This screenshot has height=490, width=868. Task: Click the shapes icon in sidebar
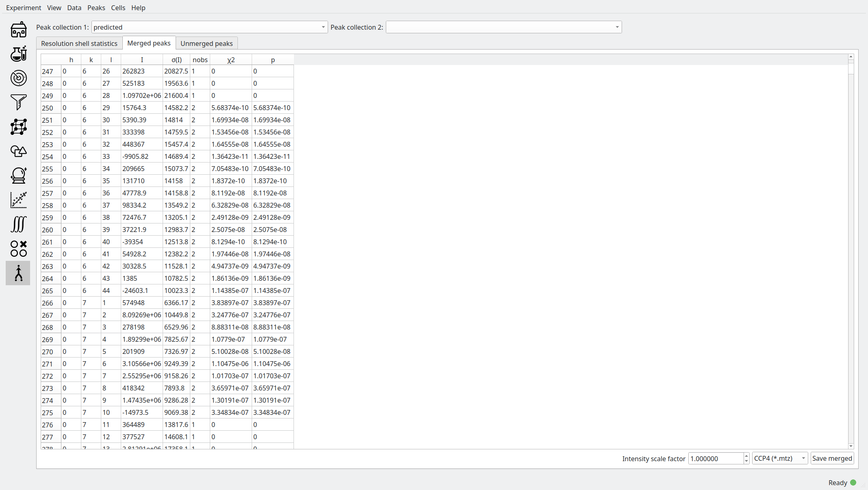(x=18, y=151)
